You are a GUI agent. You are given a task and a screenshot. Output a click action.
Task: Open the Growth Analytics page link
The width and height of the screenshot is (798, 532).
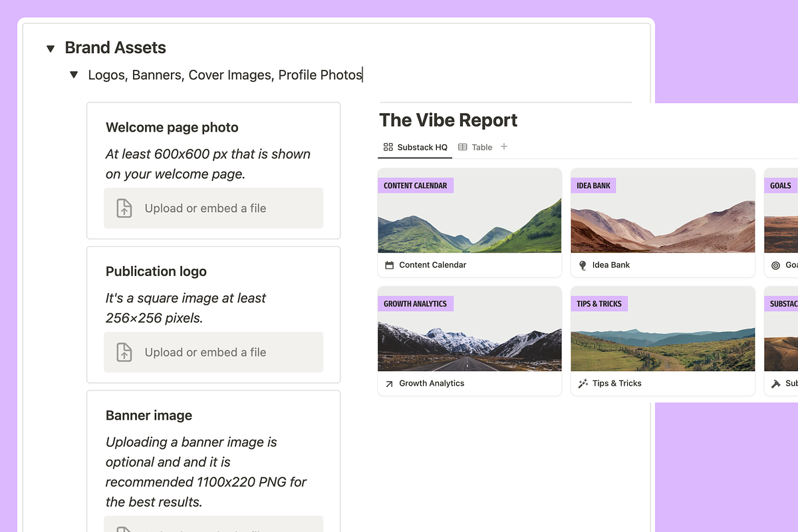(432, 383)
